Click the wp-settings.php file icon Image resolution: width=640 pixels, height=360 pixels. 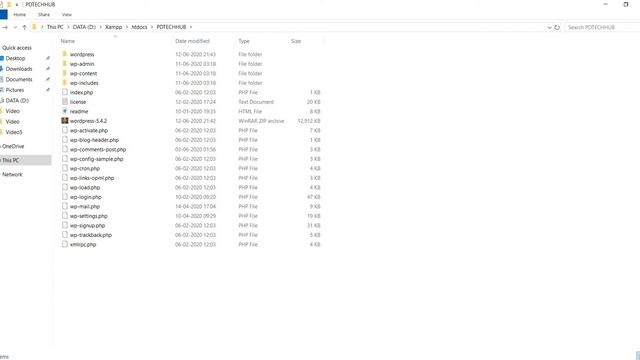(64, 216)
